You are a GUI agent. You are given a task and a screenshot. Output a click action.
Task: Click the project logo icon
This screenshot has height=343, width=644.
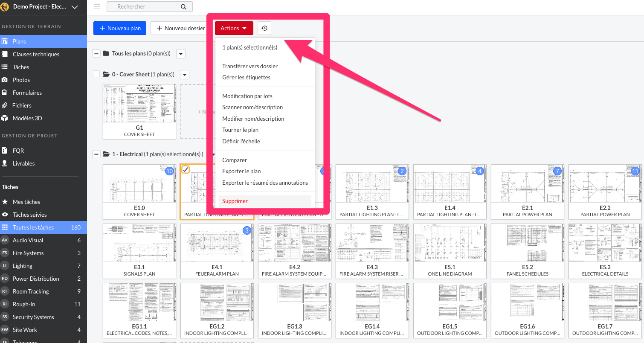pos(5,7)
